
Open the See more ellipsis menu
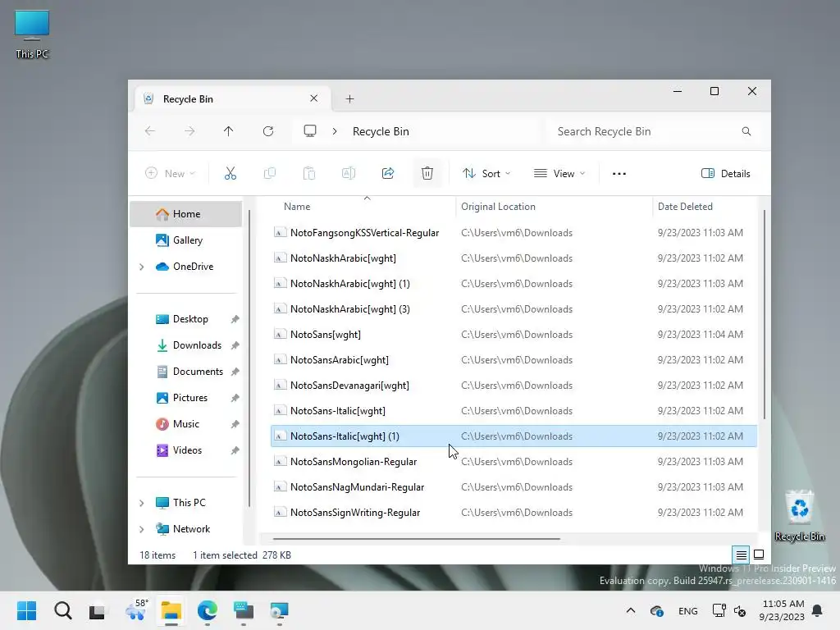coord(619,174)
